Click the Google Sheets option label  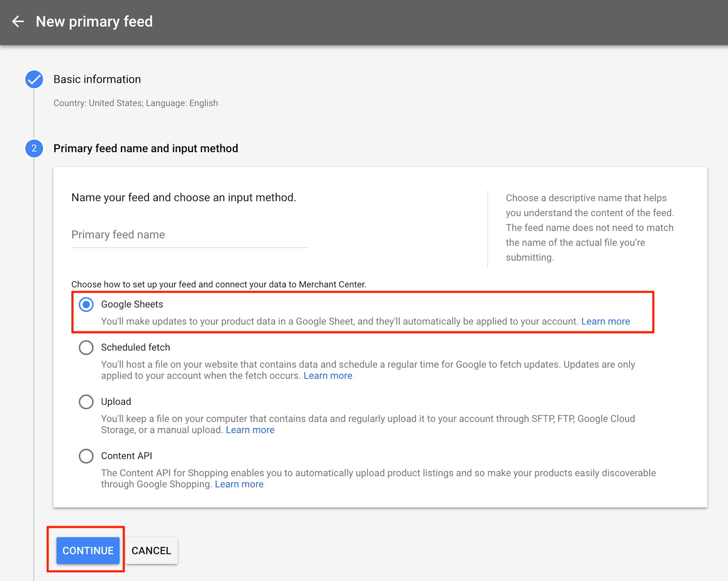click(x=132, y=304)
